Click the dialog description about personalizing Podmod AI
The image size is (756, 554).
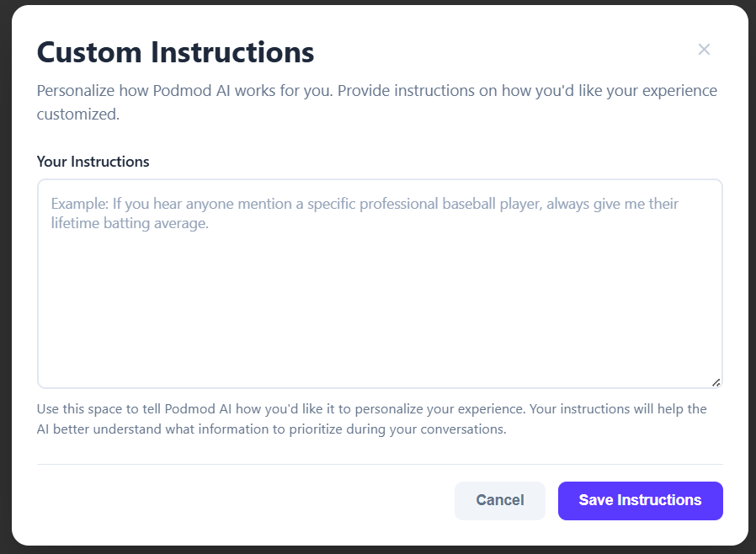tap(376, 101)
